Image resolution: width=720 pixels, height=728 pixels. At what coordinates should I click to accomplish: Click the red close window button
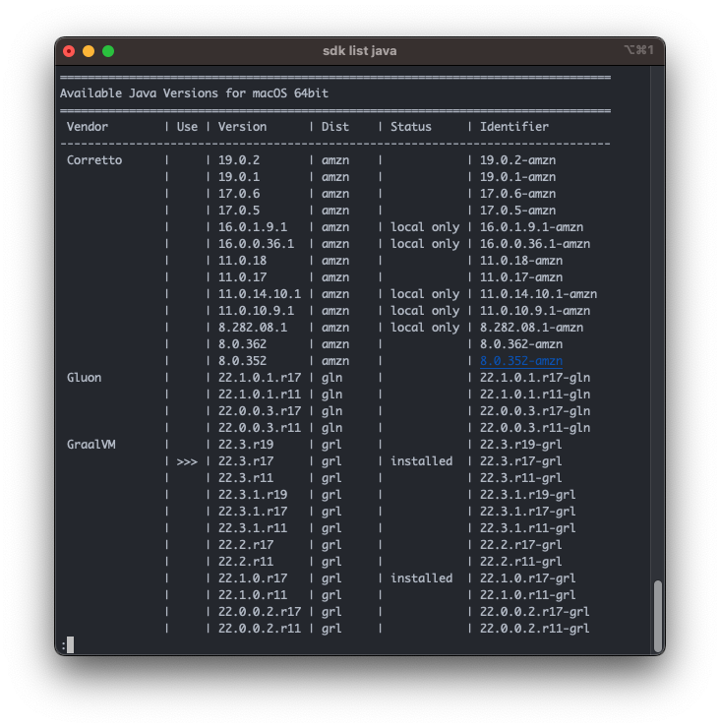(x=69, y=51)
